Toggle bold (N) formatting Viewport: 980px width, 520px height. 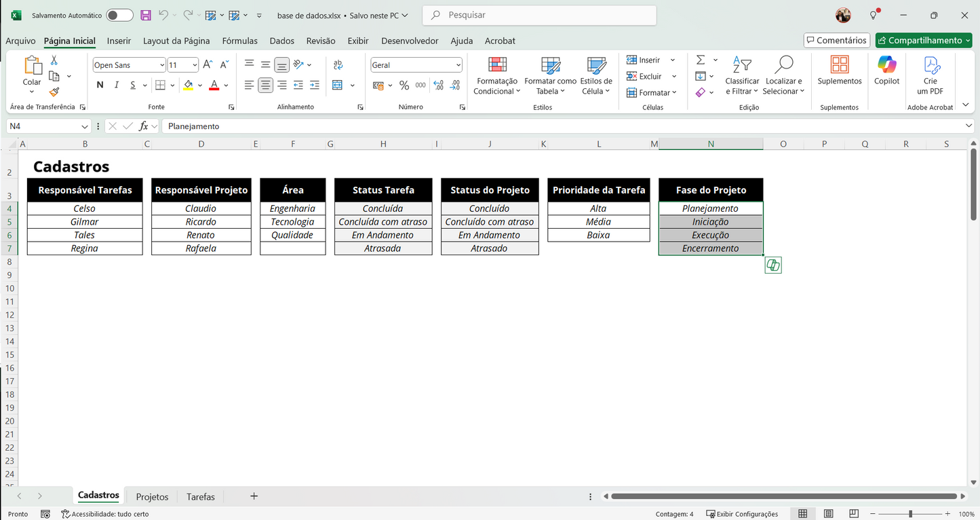(99, 84)
